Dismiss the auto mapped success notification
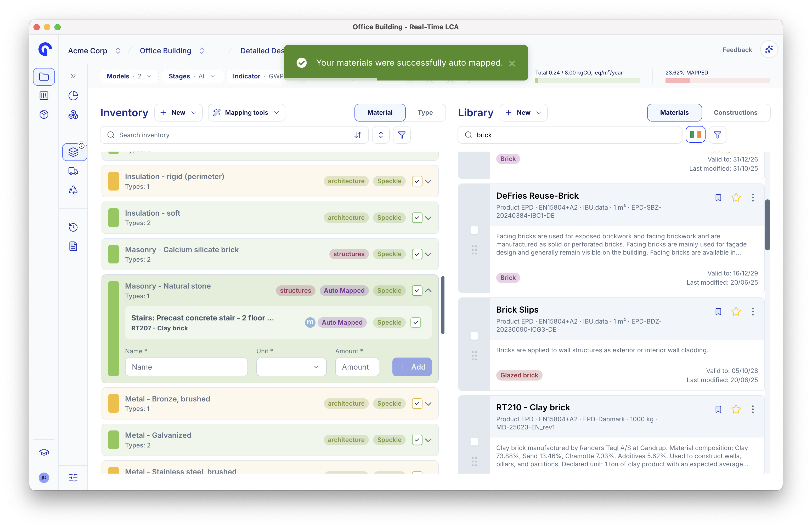The image size is (812, 529). (x=512, y=64)
